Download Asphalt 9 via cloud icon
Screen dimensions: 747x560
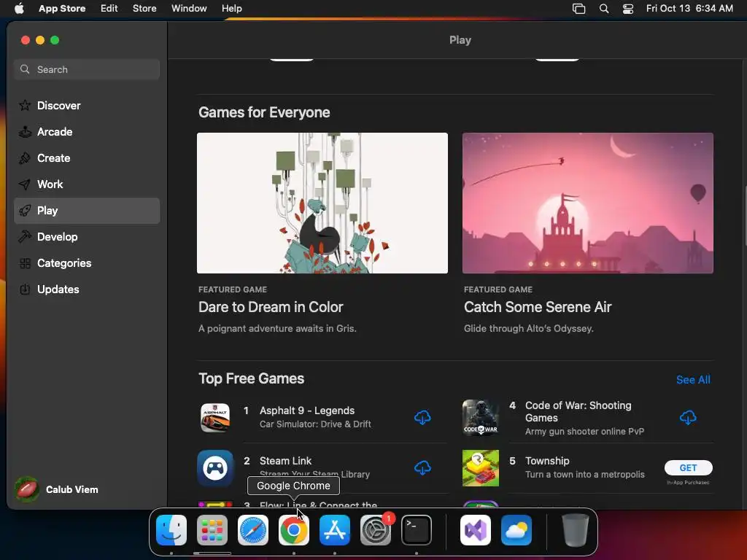[x=422, y=418]
